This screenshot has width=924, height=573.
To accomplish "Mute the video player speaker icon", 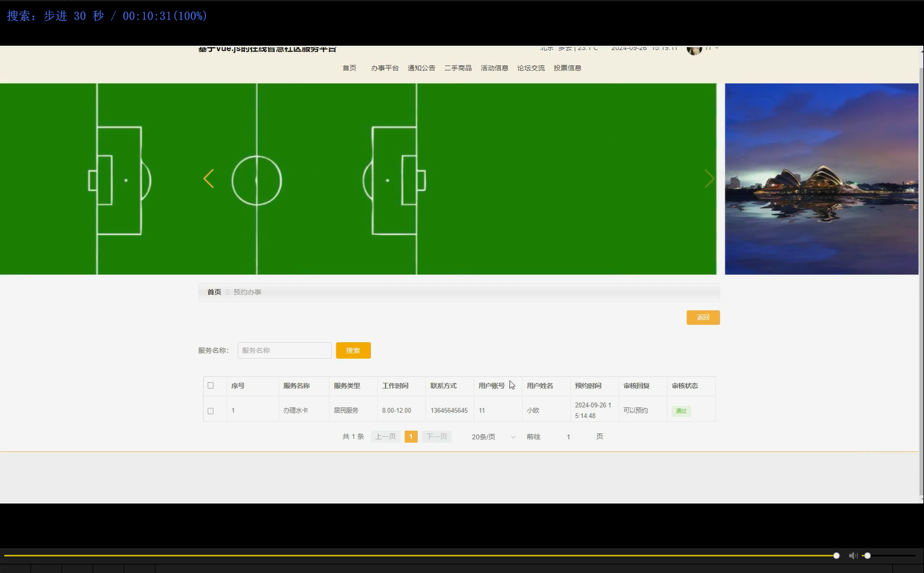I will point(853,555).
